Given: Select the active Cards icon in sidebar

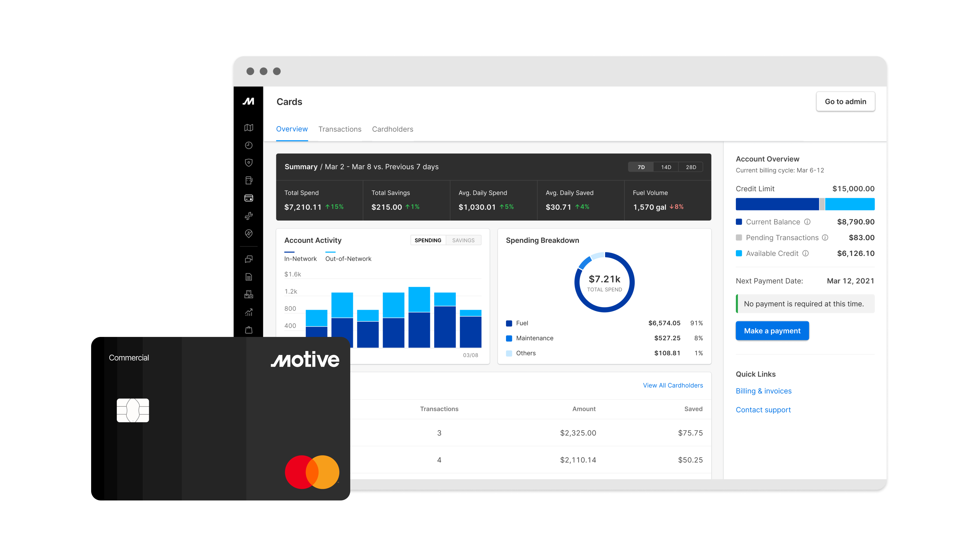Looking at the screenshot, I should pyautogui.click(x=249, y=198).
